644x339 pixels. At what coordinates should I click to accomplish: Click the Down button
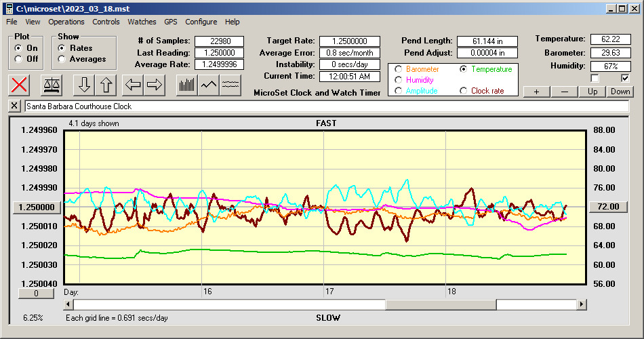[620, 92]
